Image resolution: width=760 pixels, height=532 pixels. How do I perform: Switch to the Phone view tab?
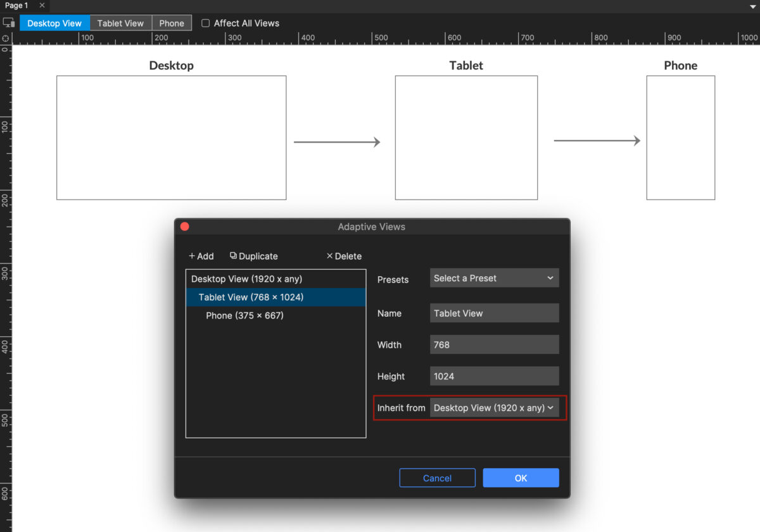tap(172, 23)
